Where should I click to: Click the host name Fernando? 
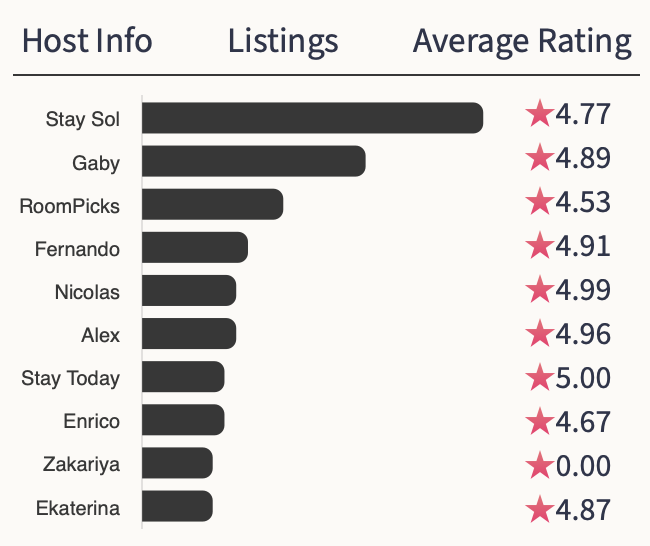point(77,249)
